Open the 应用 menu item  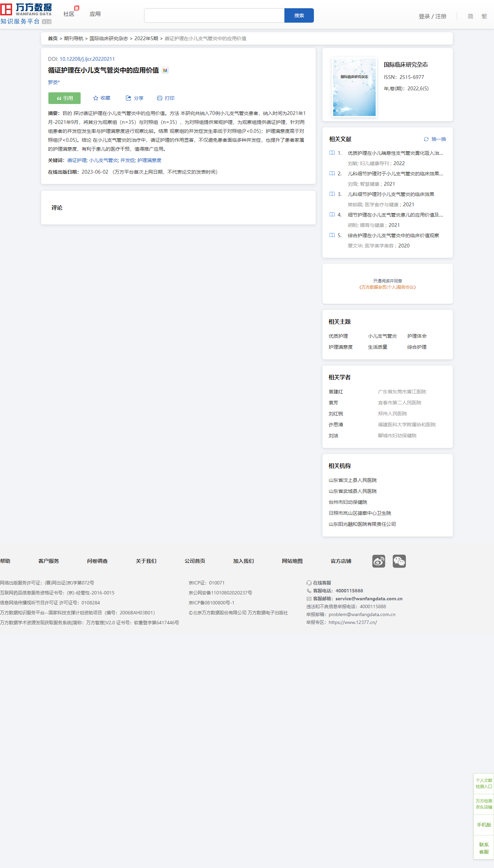pos(95,14)
